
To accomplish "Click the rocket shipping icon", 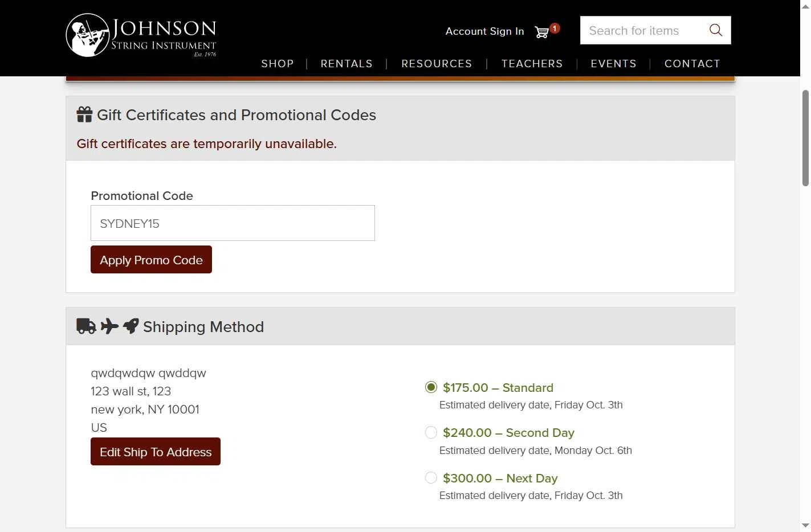I will pos(131,326).
